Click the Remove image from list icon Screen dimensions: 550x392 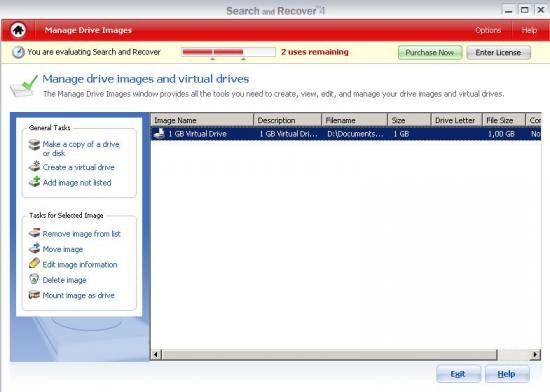tap(34, 233)
